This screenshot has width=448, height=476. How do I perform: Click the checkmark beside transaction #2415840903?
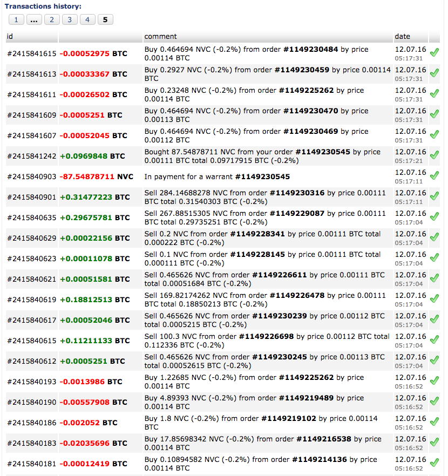pyautogui.click(x=435, y=175)
